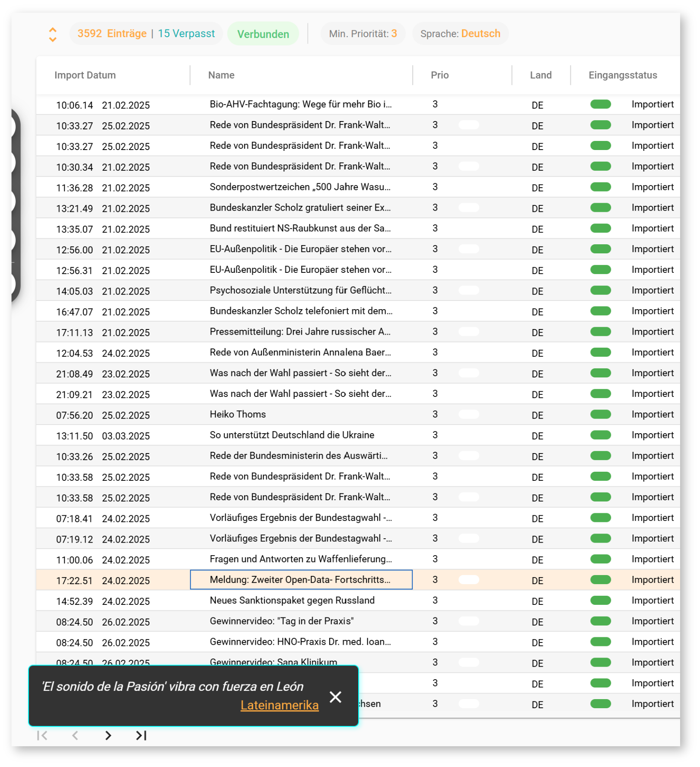Toggle the Prio pill in the 'Pressemitteilung: Drei Jahre' row

tap(469, 332)
